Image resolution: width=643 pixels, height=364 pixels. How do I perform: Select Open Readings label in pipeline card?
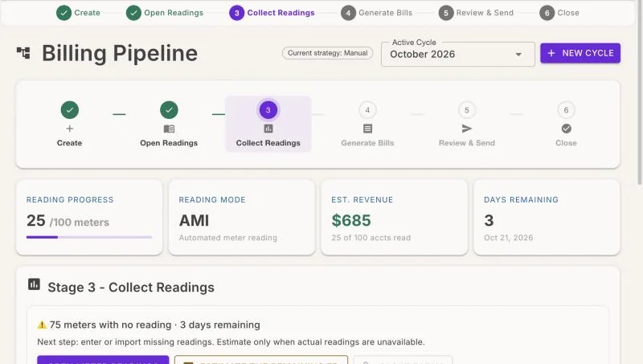click(169, 143)
